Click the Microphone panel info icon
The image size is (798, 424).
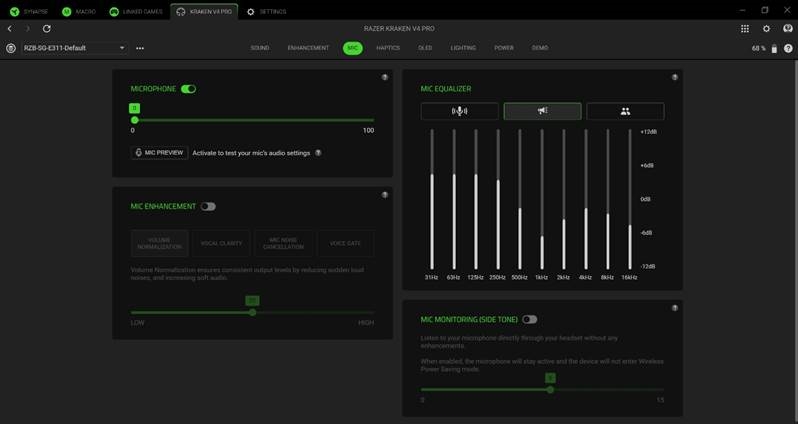pyautogui.click(x=385, y=77)
